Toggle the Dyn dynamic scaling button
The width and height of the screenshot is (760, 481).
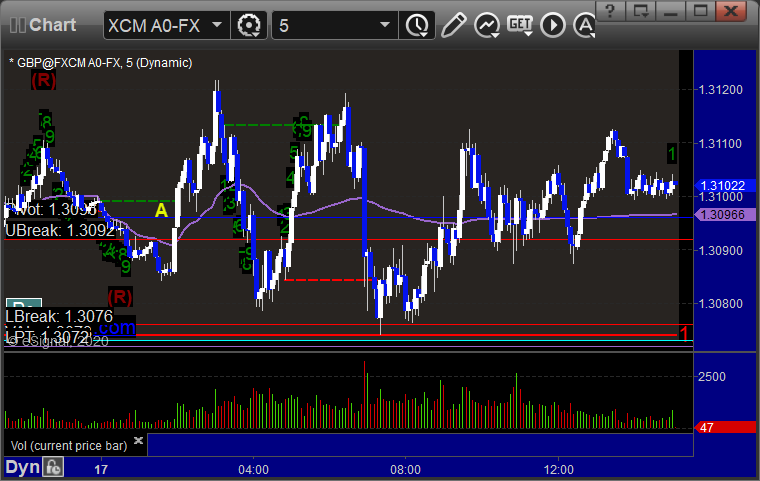pyautogui.click(x=22, y=467)
